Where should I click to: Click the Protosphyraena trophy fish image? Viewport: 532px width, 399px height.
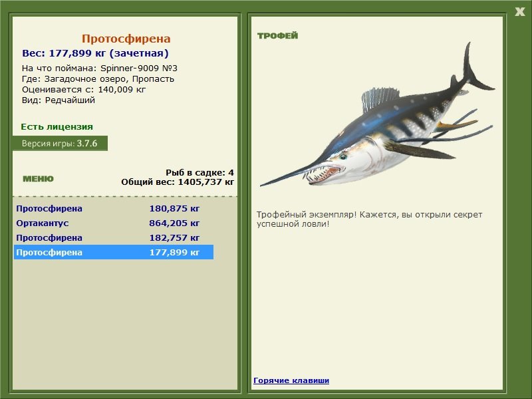pyautogui.click(x=377, y=116)
